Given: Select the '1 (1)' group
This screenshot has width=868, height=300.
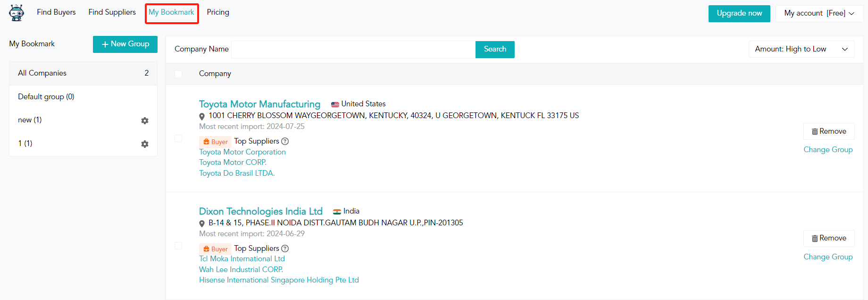Looking at the screenshot, I should [x=25, y=144].
